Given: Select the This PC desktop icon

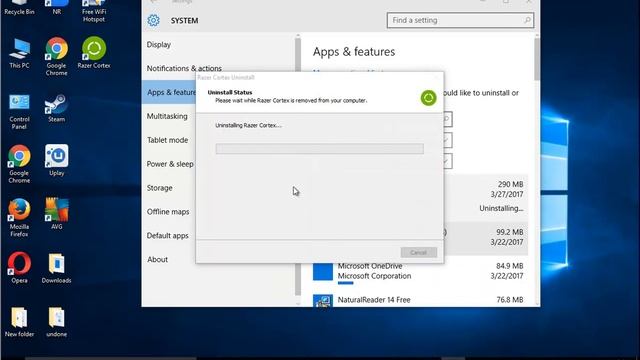Looking at the screenshot, I should pyautogui.click(x=19, y=53).
